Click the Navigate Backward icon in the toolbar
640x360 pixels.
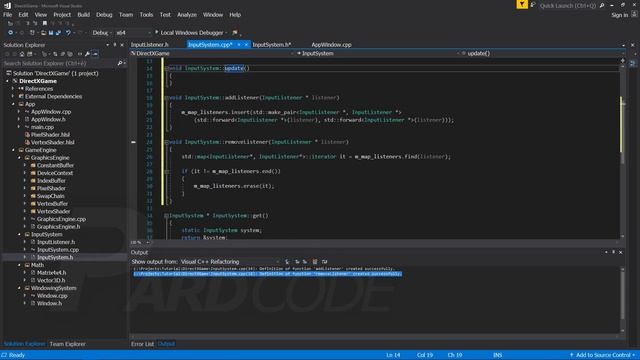pyautogui.click(x=10, y=33)
